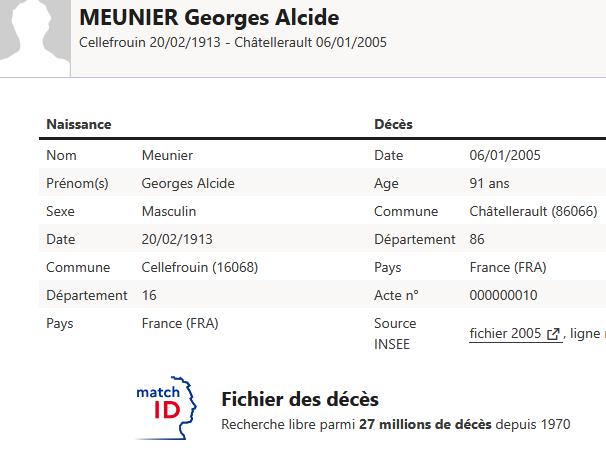The image size is (606, 457).
Task: Click the MEUNIER Georges Alcide heading
Action: (x=209, y=18)
